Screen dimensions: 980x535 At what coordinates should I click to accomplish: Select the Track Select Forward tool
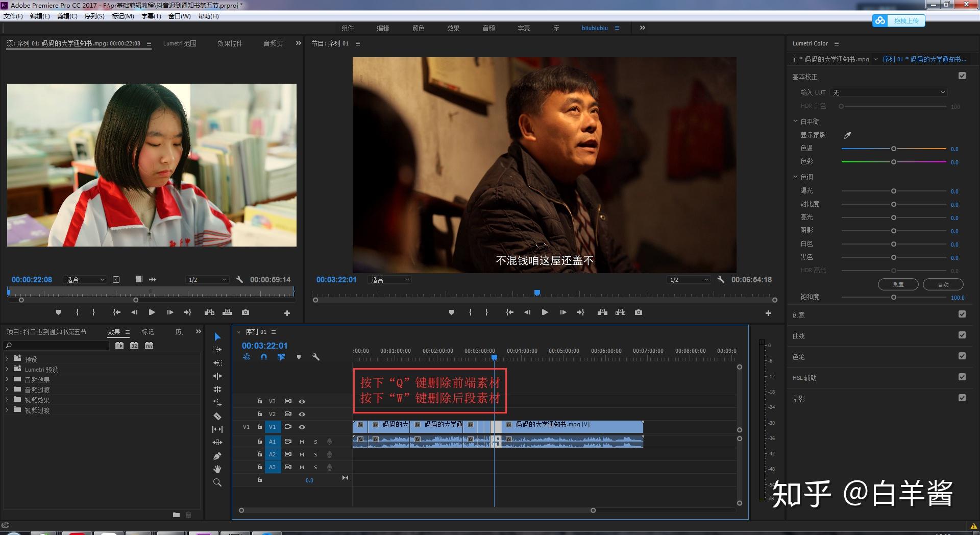pos(217,350)
